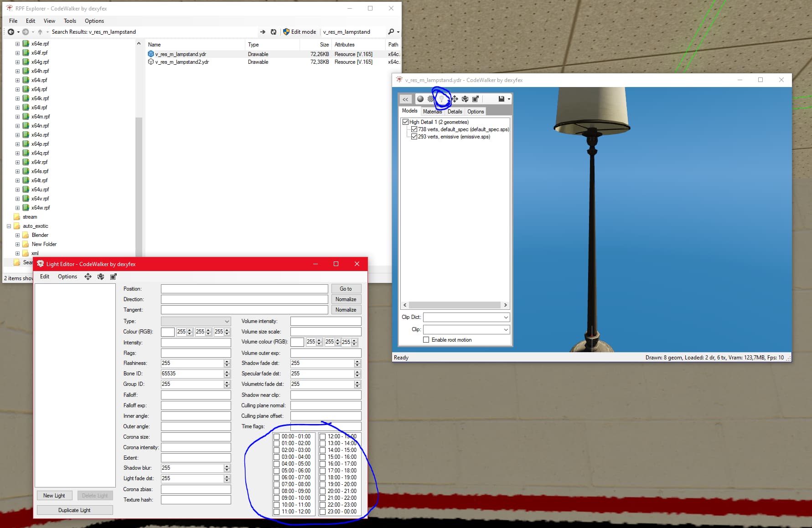
Task: Check the Enable root motion box
Action: [x=426, y=340]
